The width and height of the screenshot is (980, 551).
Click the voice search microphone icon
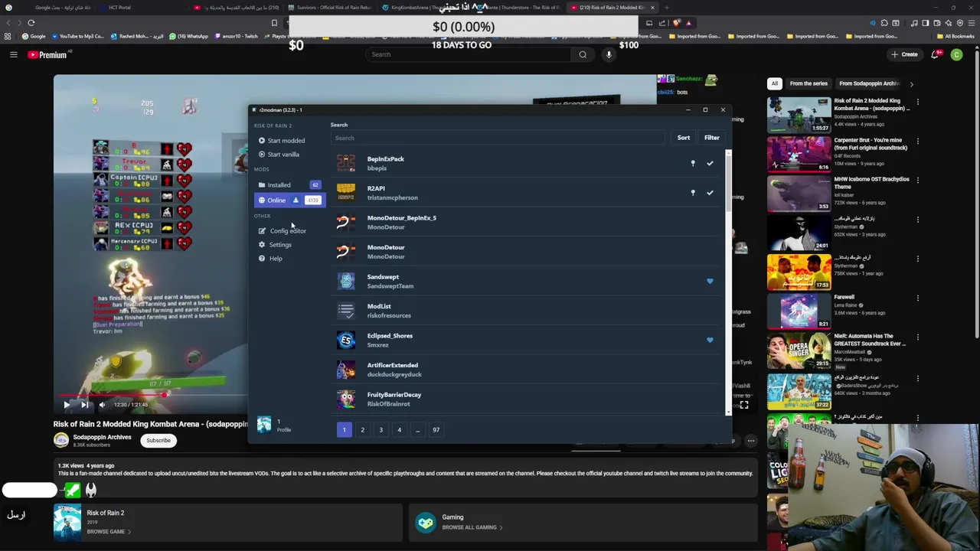tap(609, 54)
